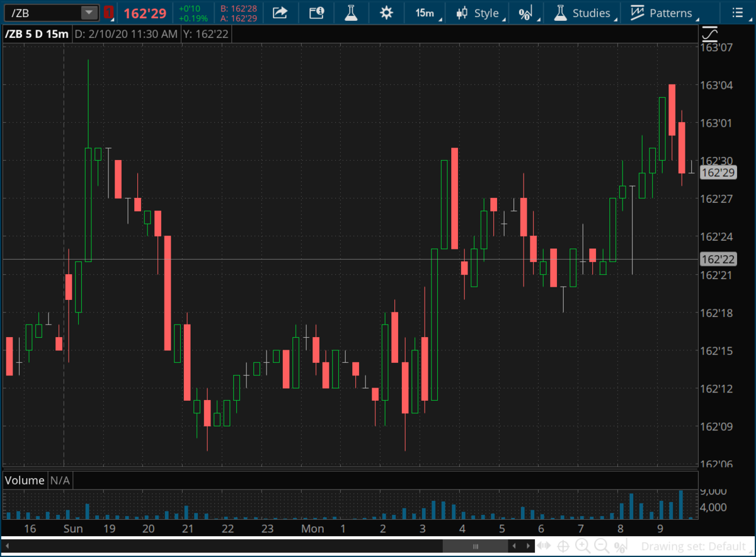Click the 162'29 current price axis label
Image resolution: width=756 pixels, height=557 pixels.
click(719, 172)
